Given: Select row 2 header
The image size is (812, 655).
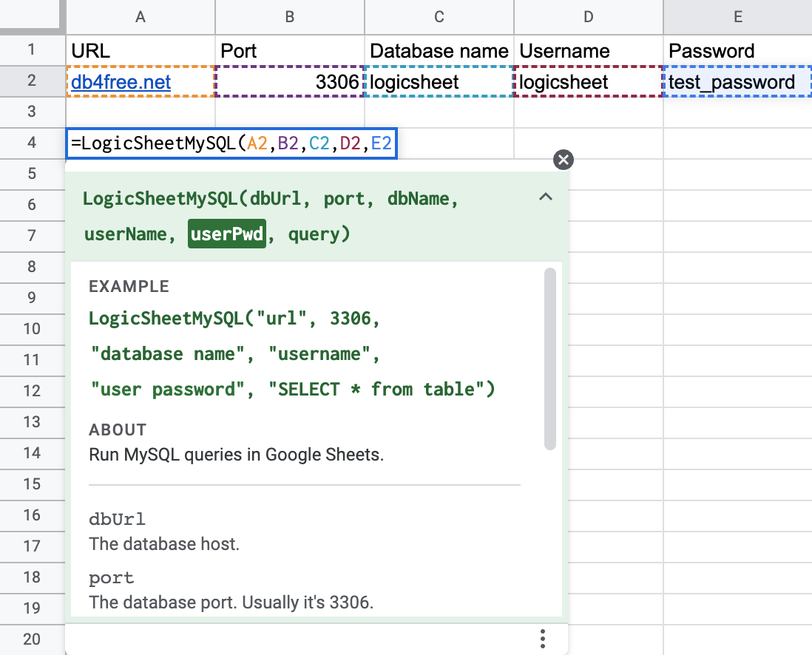Looking at the screenshot, I should point(31,81).
